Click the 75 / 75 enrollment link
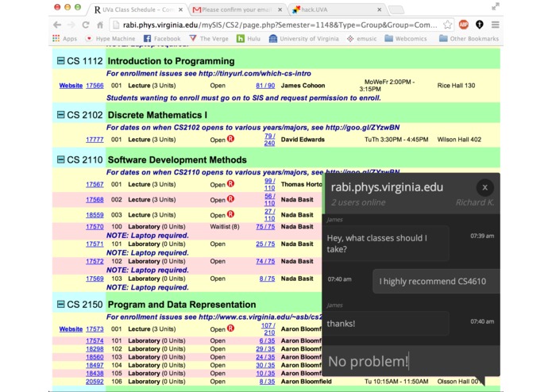This screenshot has height=392, width=552. pyautogui.click(x=265, y=227)
